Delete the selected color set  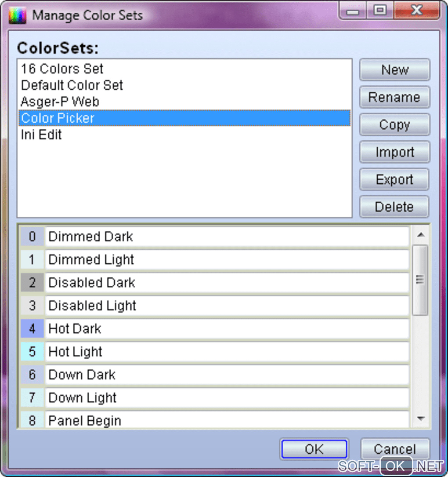[x=394, y=207]
